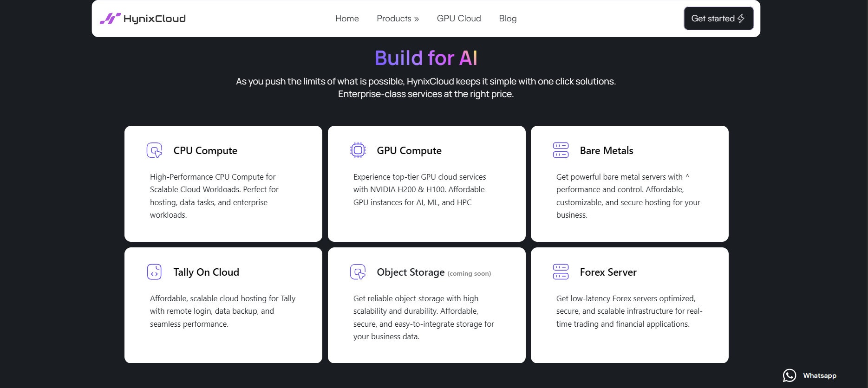Click 'Affordable, scalable cloud hosting for Tally' text
The width and height of the screenshot is (868, 388).
click(x=222, y=298)
